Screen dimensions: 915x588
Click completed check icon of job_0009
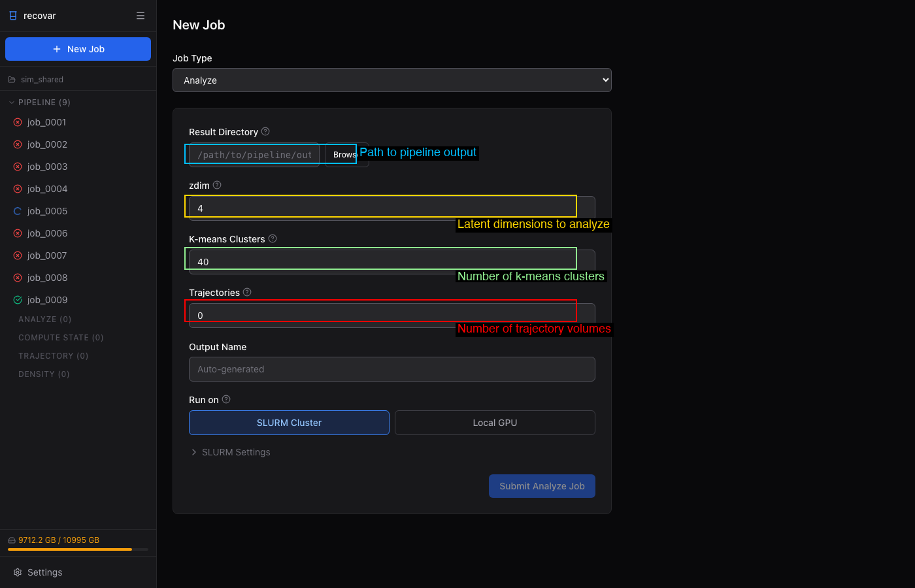pos(18,300)
